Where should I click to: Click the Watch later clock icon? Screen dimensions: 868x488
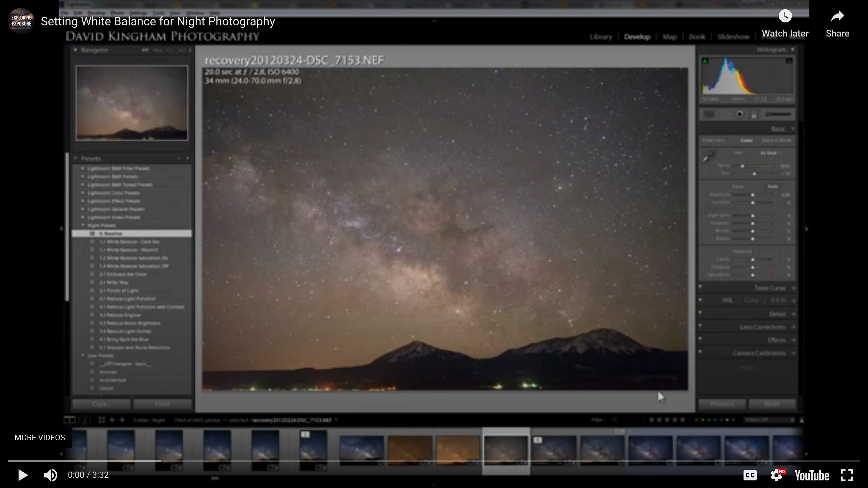[x=785, y=16]
